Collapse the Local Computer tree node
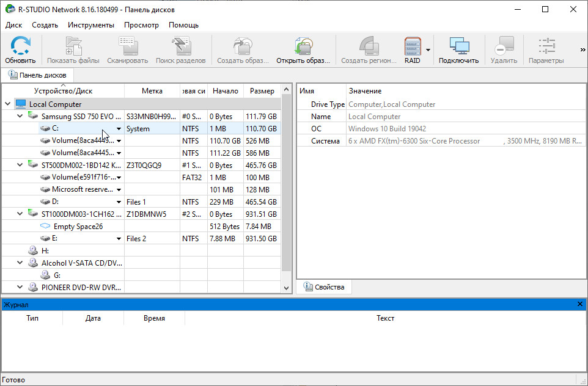Screen dimensions: 588x386 point(8,104)
